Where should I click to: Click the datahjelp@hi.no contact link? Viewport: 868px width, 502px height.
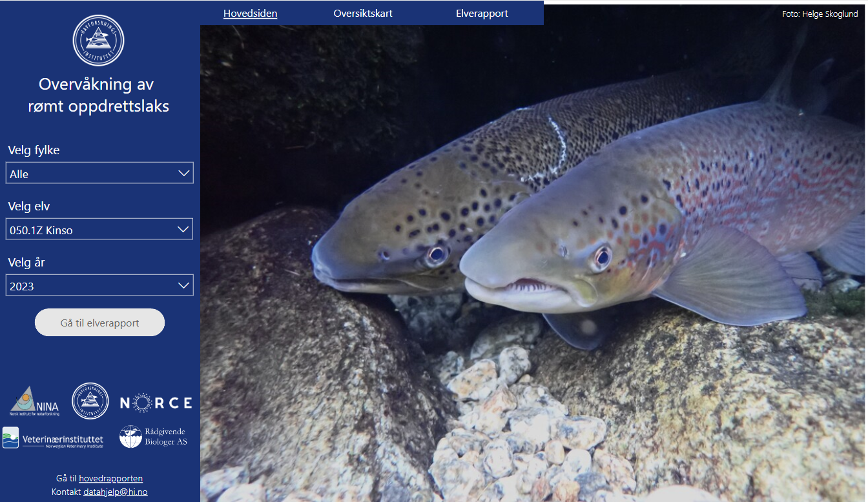point(116,492)
